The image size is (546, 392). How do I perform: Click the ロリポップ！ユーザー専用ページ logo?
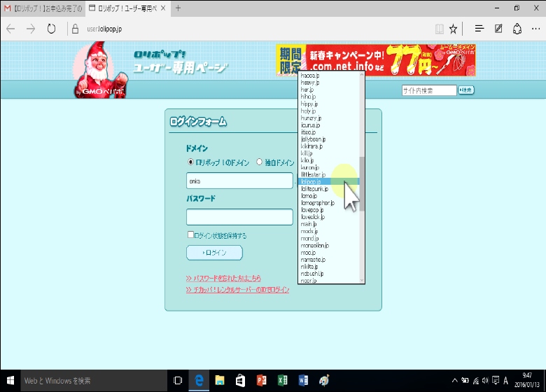tap(181, 62)
